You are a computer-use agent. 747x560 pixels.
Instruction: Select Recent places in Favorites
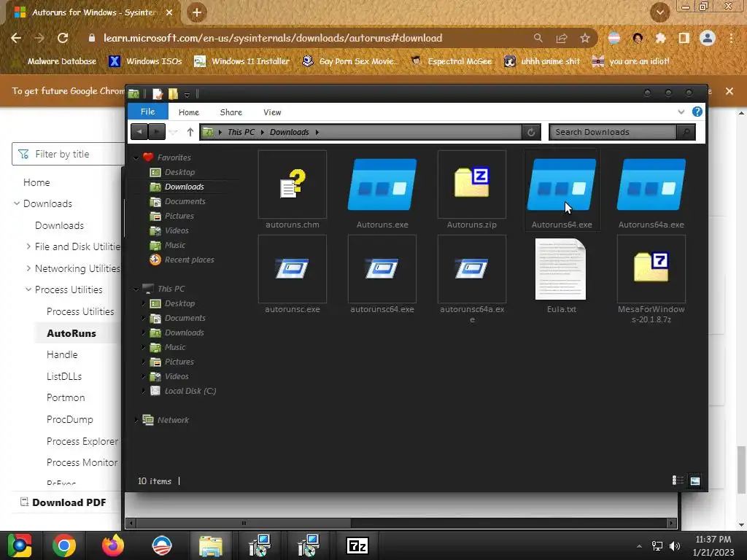pos(189,260)
